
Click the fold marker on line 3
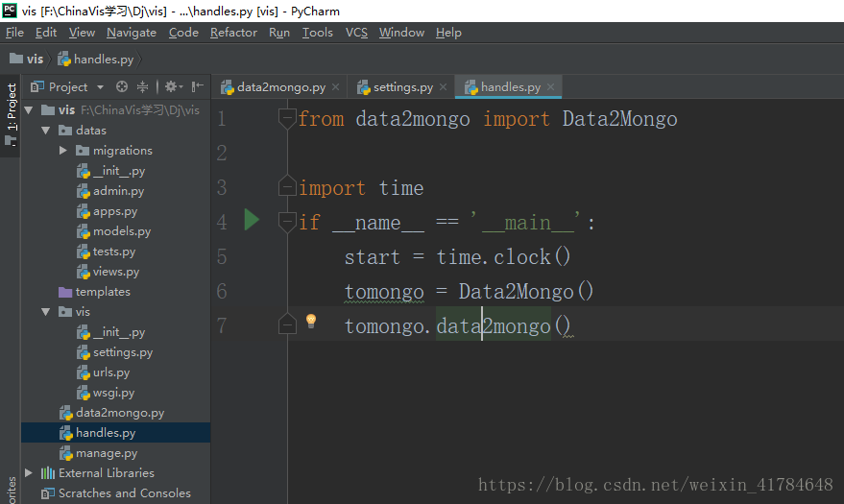click(x=287, y=185)
